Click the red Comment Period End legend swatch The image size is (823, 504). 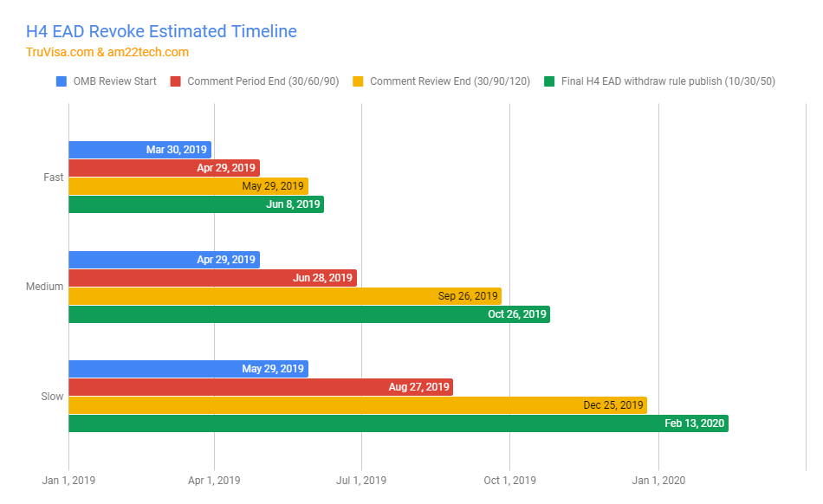176,81
